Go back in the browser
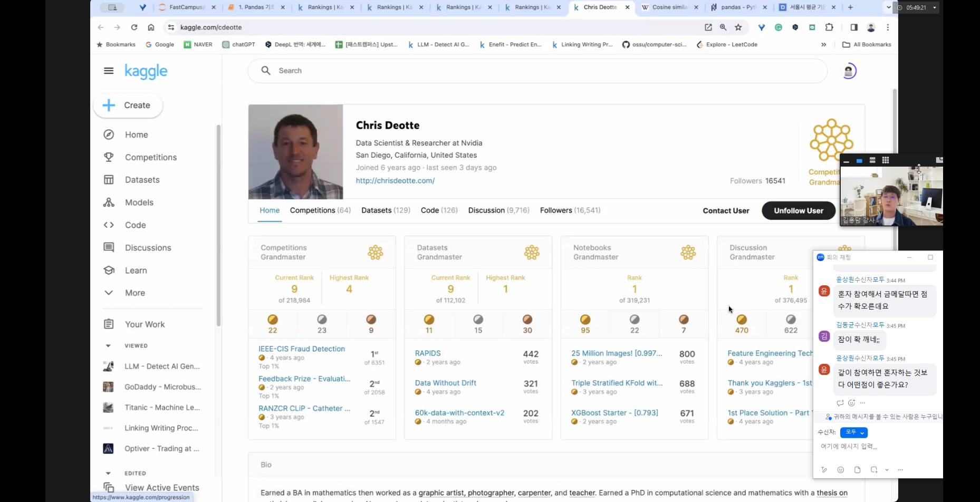 [x=101, y=27]
